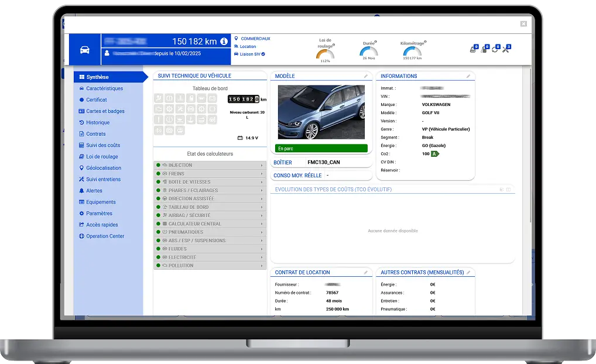Click the Liaison SIV link

click(x=250, y=54)
